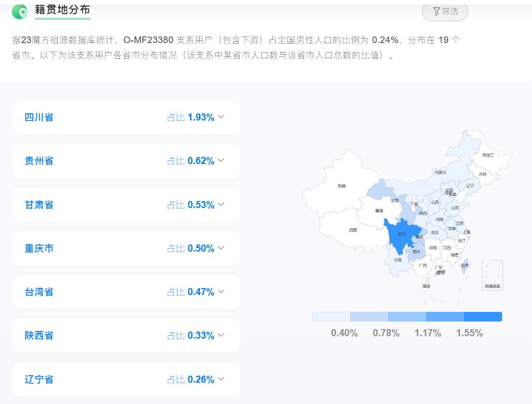Image resolution: width=532 pixels, height=404 pixels.
Task: Select the 贵州省 province name link
Action: tap(39, 160)
